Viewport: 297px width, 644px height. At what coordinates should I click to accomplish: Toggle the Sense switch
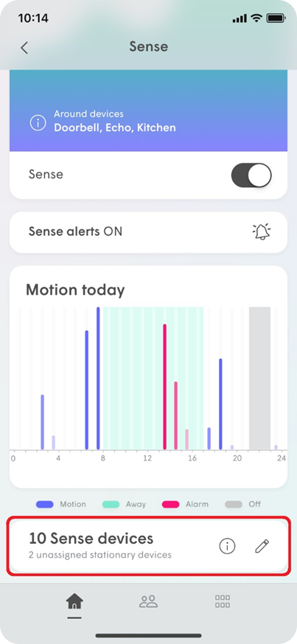tap(251, 175)
